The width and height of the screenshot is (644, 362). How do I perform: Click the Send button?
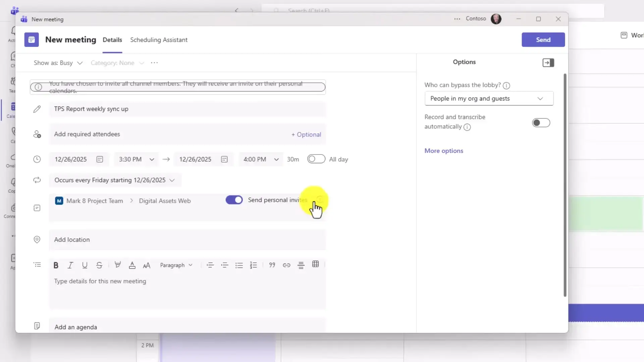click(x=543, y=40)
